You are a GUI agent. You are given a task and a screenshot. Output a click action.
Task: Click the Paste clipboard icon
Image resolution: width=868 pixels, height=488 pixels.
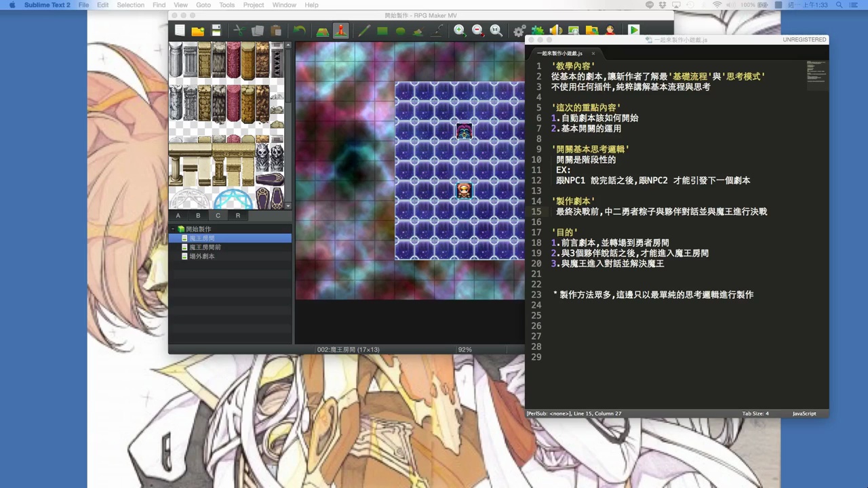(276, 30)
